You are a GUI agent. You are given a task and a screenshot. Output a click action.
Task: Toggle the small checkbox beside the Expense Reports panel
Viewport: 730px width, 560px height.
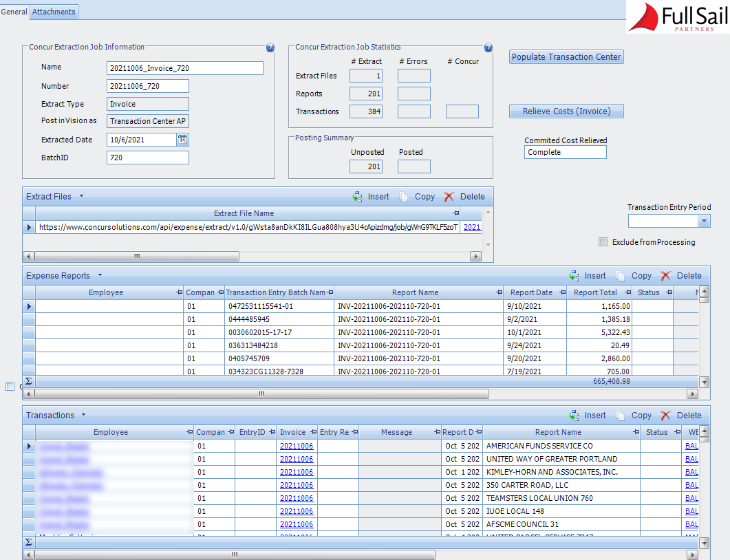point(10,386)
